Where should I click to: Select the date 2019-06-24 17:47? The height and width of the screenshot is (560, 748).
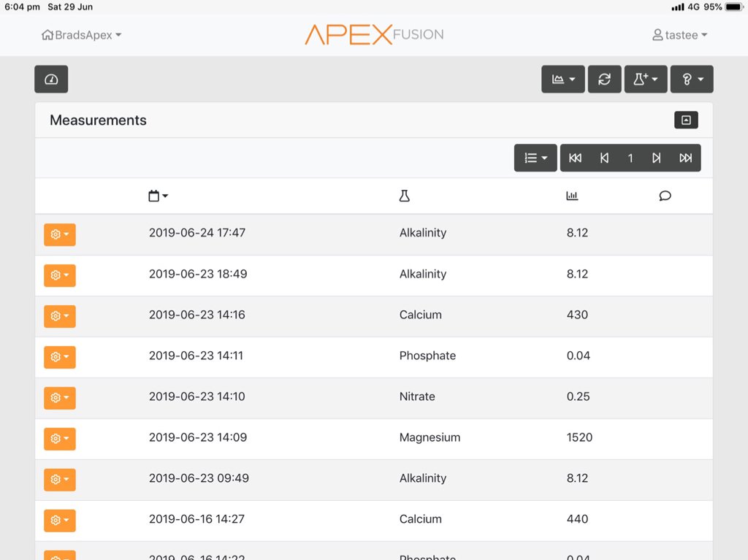point(197,233)
